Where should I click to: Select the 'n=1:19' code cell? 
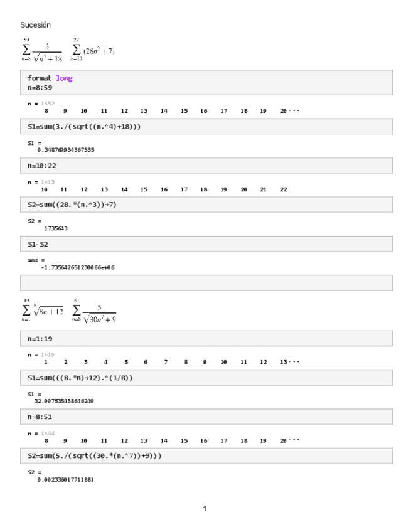pos(39,339)
